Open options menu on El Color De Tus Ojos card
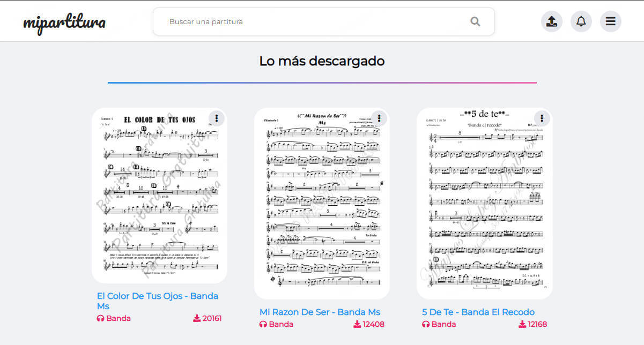 216,118
